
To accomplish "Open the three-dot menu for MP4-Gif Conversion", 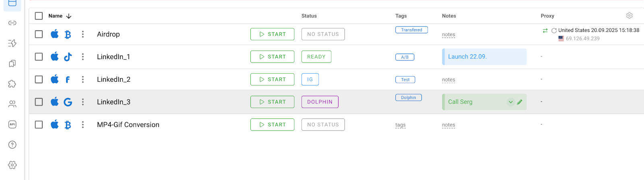I will click(83, 125).
